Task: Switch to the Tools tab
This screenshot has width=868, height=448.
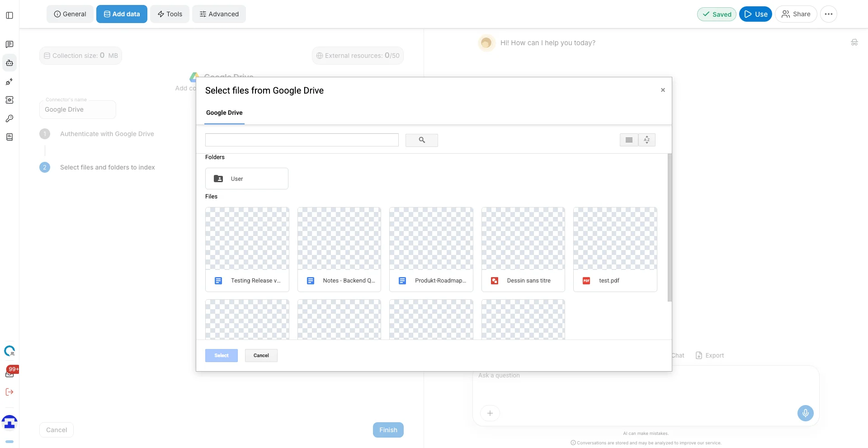Action: [x=170, y=14]
